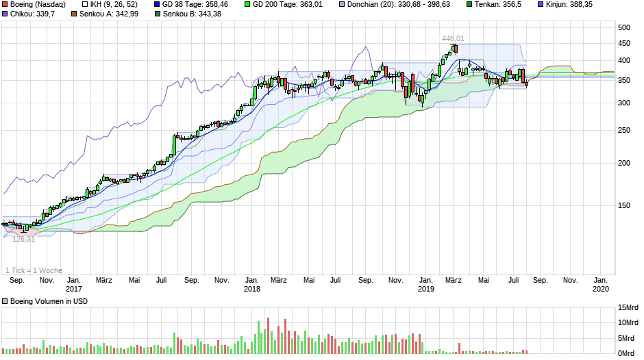Click the 0Mrd volume axis label

coord(626,353)
